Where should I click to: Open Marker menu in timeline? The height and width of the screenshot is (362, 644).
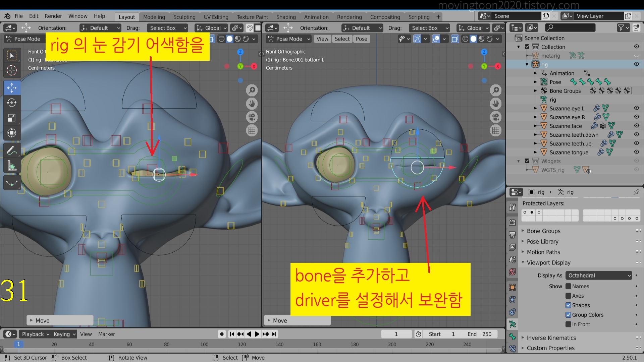pyautogui.click(x=107, y=334)
